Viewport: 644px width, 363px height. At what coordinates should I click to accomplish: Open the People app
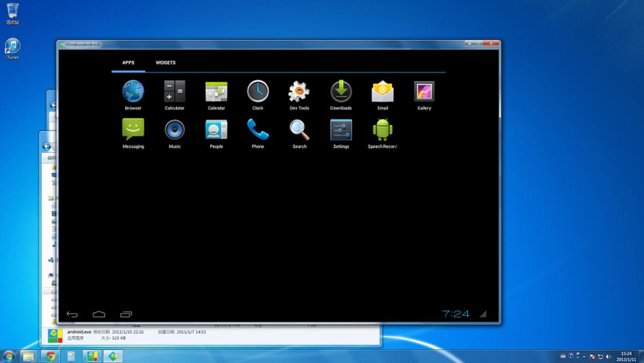coord(216,129)
